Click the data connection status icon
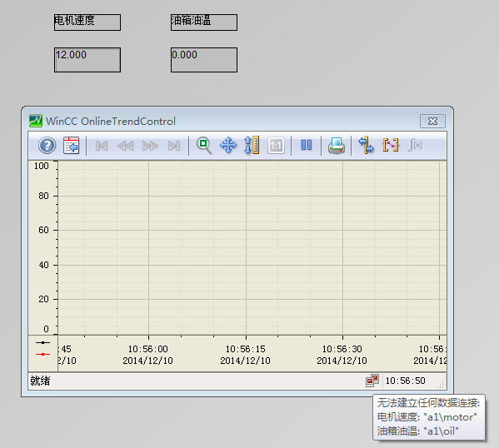499x448 pixels. 372,381
